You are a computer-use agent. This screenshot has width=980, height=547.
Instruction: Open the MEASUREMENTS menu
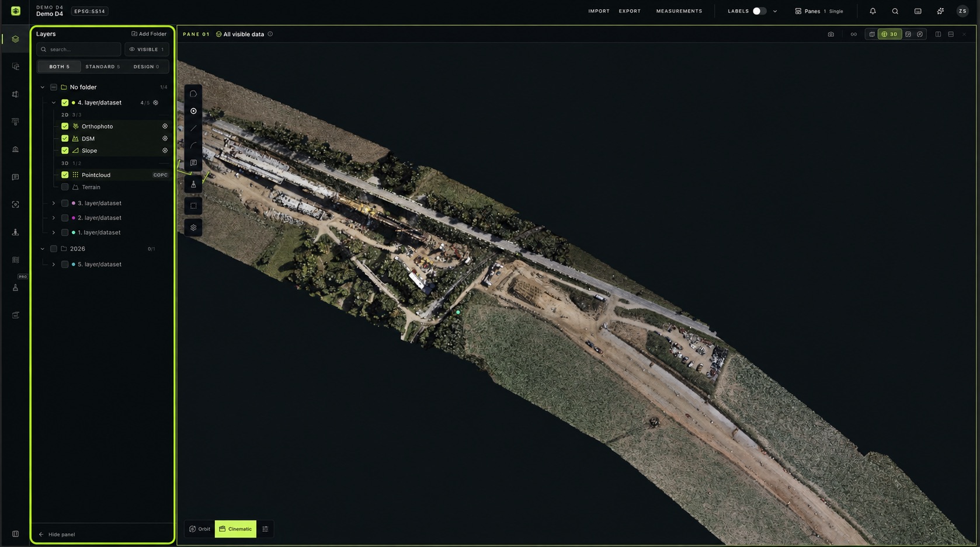pos(679,11)
